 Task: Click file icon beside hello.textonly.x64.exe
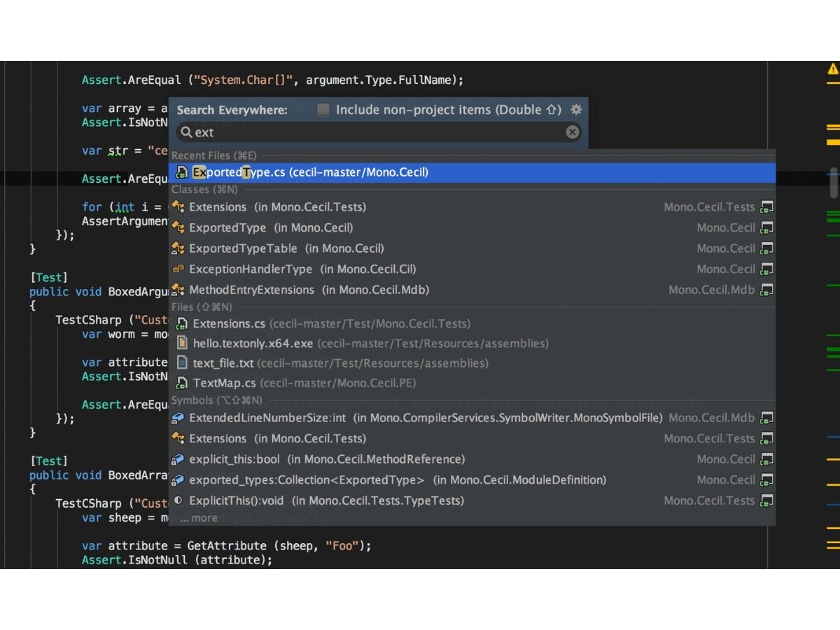click(x=181, y=344)
